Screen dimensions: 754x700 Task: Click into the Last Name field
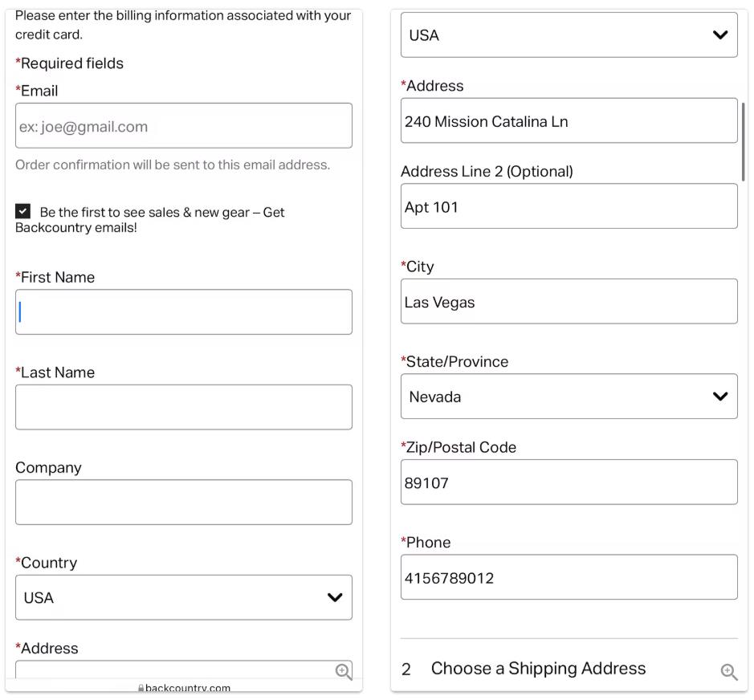(183, 407)
